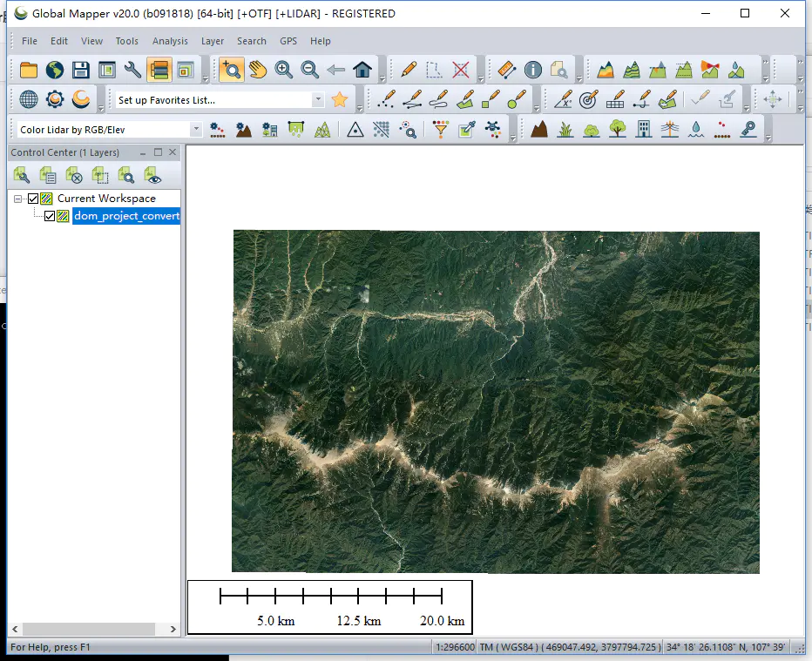Screen dimensions: 812x661
Task: Select the Pan hand tool
Action: pos(257,70)
